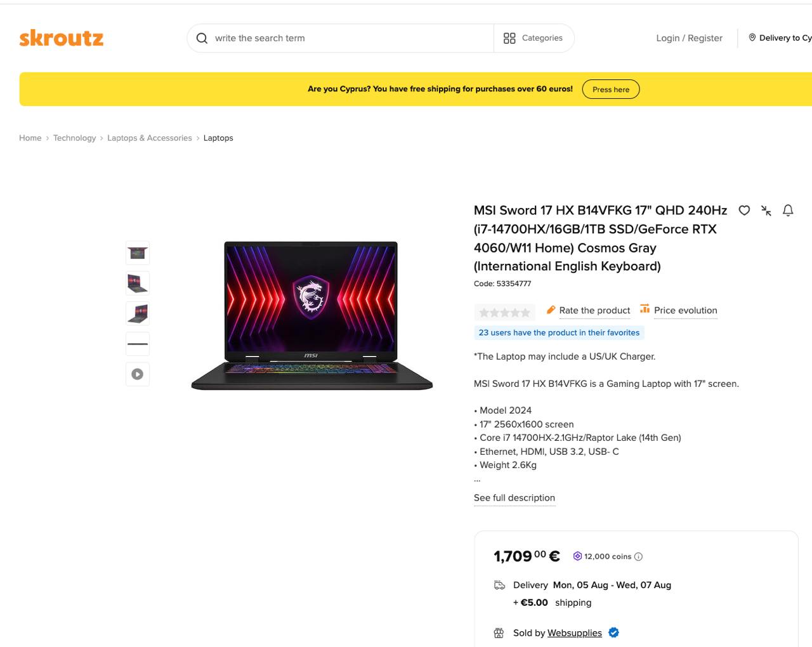Open the Categories menu

coord(534,38)
